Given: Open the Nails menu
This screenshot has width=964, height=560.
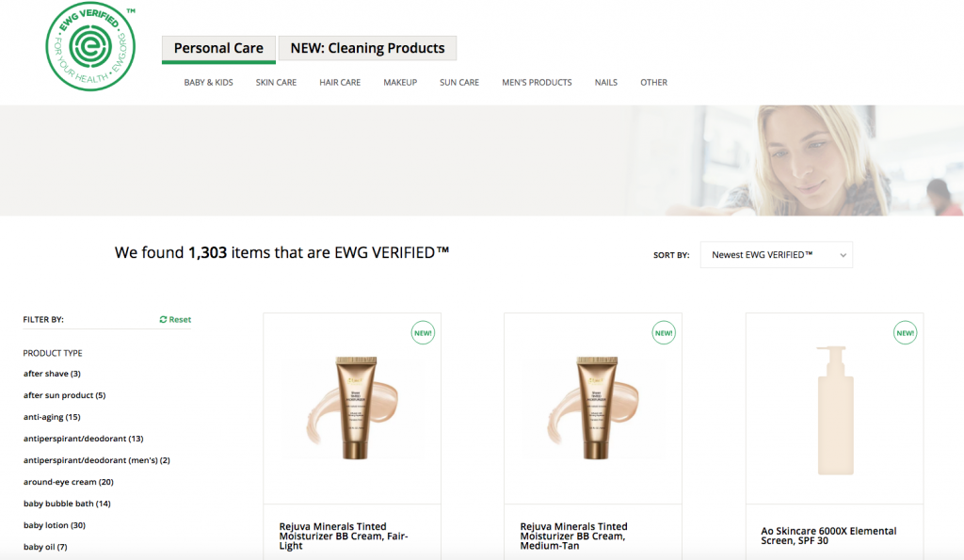Looking at the screenshot, I should pyautogui.click(x=605, y=83).
